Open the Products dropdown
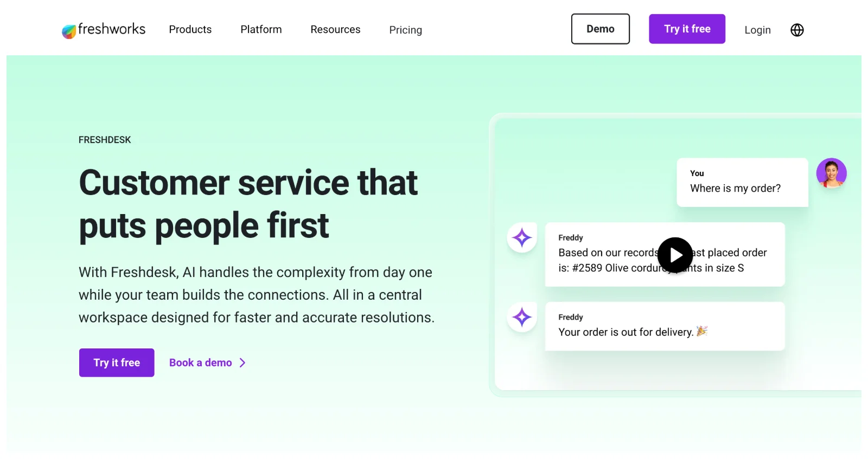Screen dimensions: 868x459 [190, 29]
